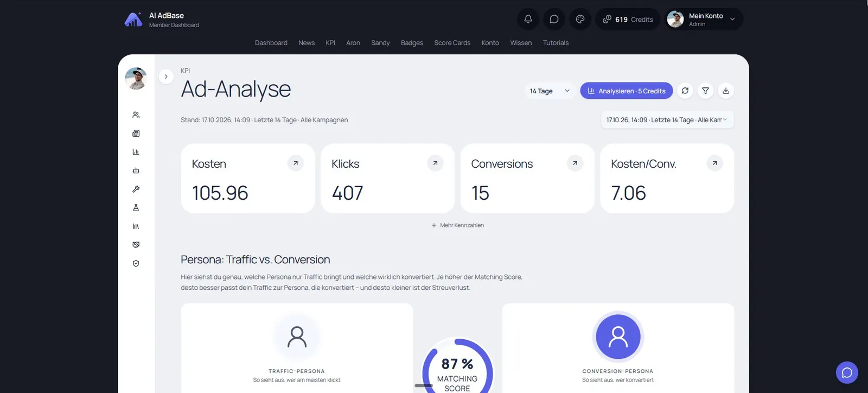The width and height of the screenshot is (868, 393).
Task: Open the filter options
Action: click(705, 91)
